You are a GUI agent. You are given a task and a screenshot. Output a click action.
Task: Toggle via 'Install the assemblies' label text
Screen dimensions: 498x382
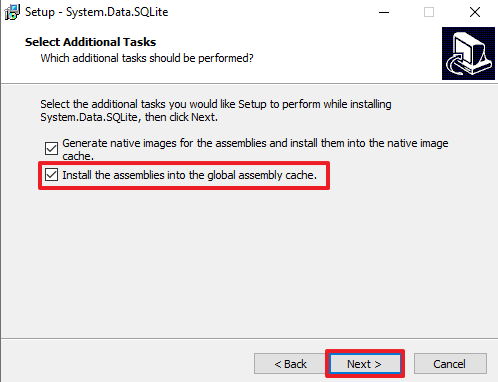click(x=189, y=175)
